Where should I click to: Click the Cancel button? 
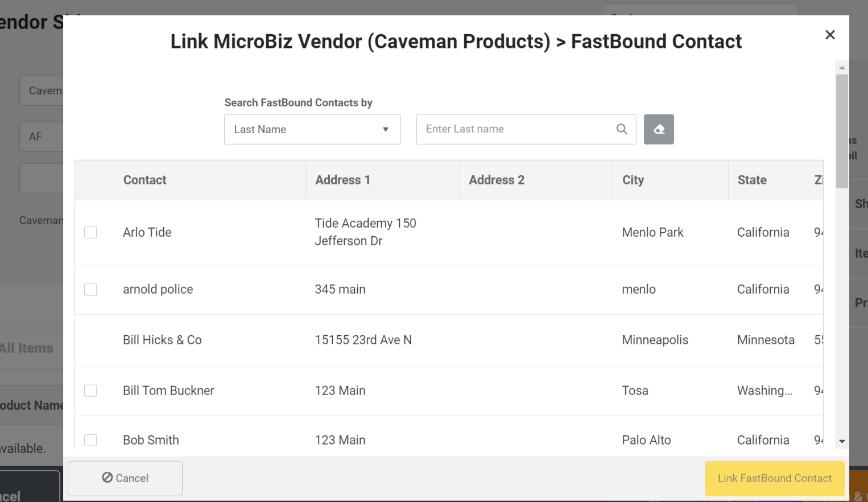[x=125, y=478]
